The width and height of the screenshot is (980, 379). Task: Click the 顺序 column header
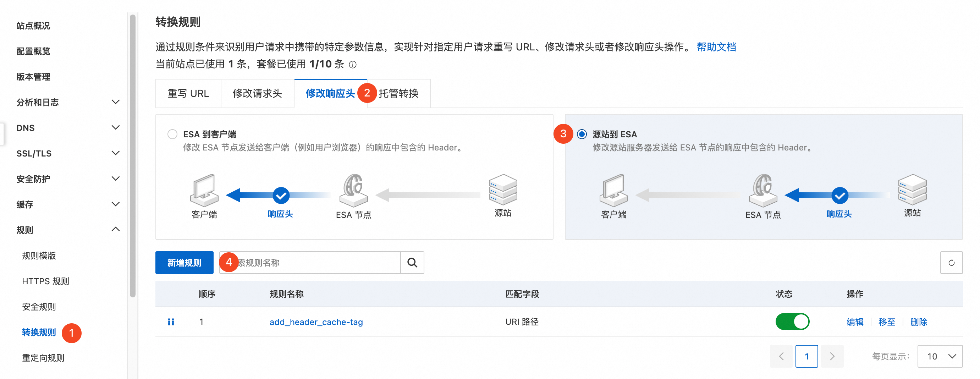click(207, 294)
